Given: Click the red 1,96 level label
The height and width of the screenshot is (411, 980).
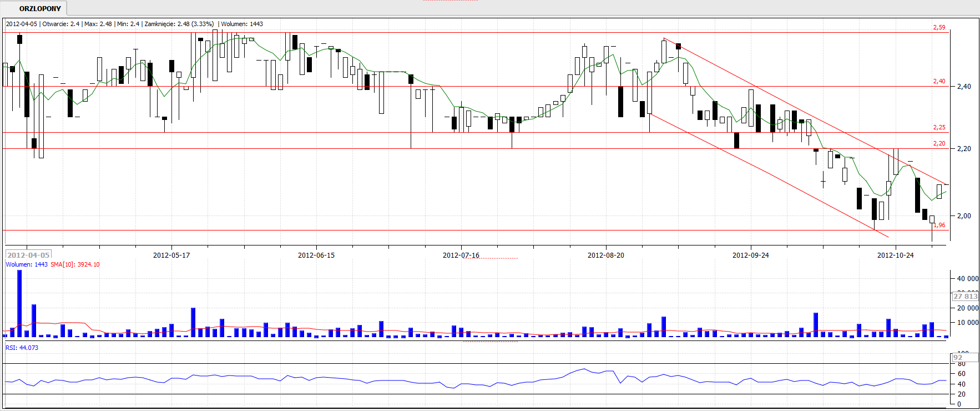Looking at the screenshot, I should click(x=939, y=225).
